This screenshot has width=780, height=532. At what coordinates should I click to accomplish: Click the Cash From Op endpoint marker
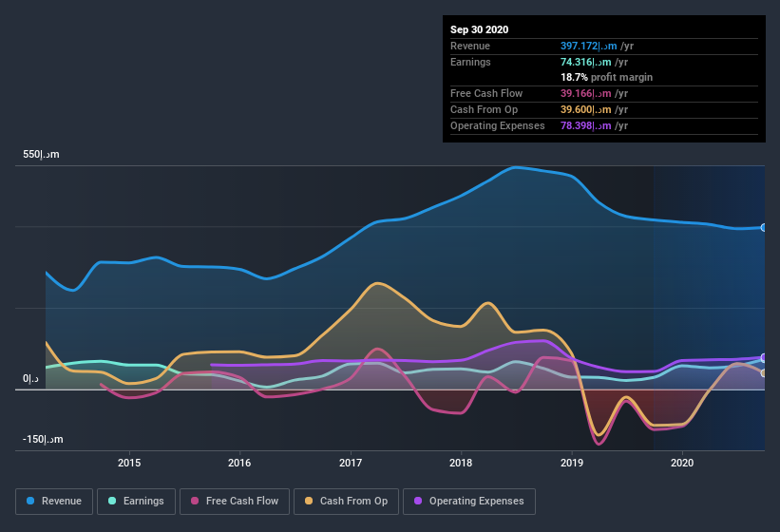[x=764, y=373]
